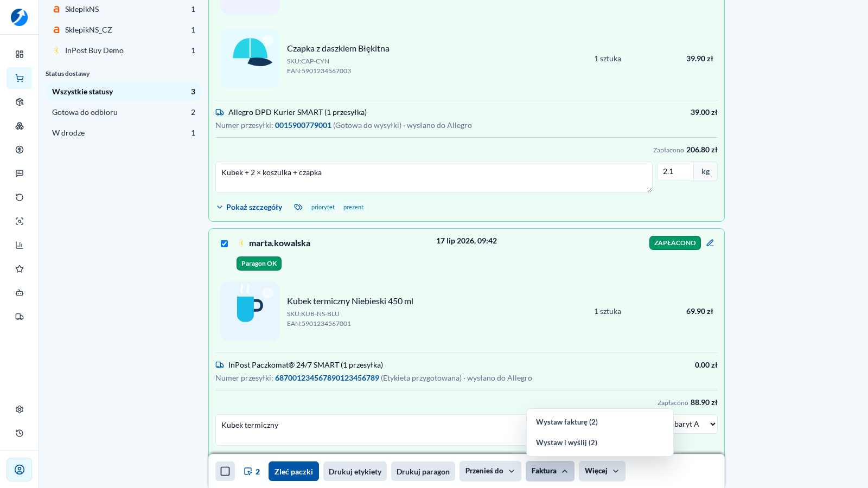Click the EAN:5901234567001 text
868x488 pixels.
[319, 324]
